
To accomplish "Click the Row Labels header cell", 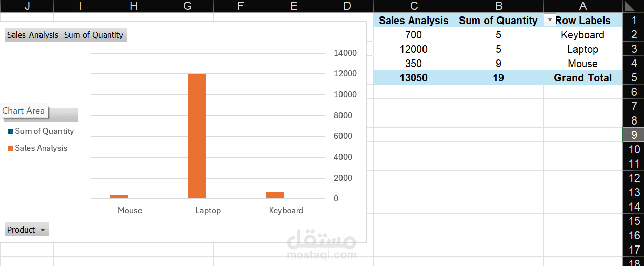I will [x=583, y=21].
